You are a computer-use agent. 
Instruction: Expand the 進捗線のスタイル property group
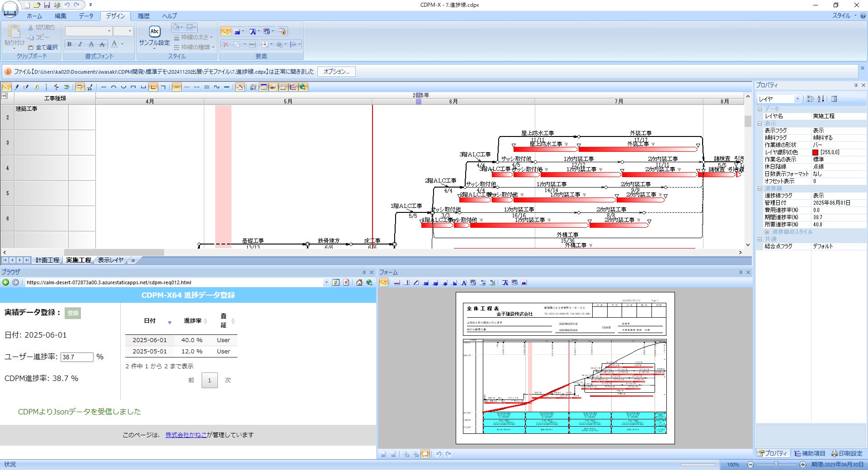767,232
